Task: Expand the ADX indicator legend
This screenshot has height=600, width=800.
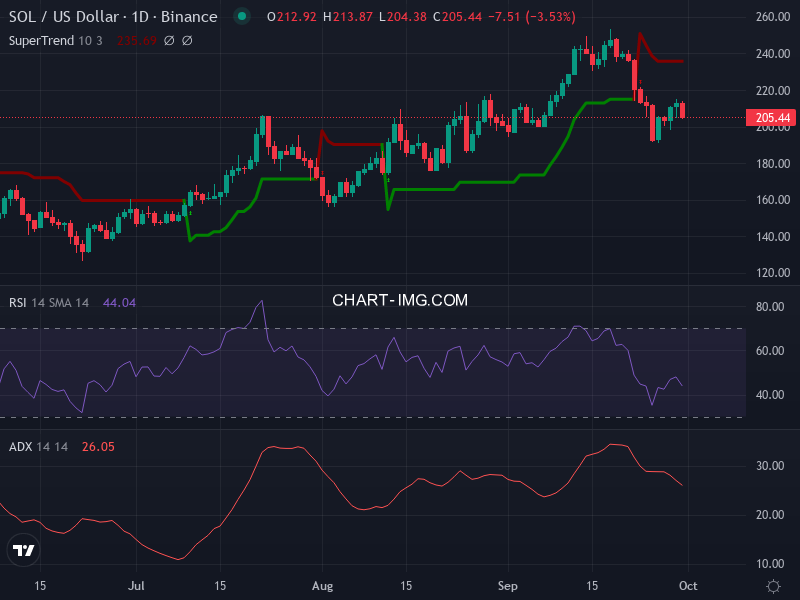Action: (x=38, y=446)
